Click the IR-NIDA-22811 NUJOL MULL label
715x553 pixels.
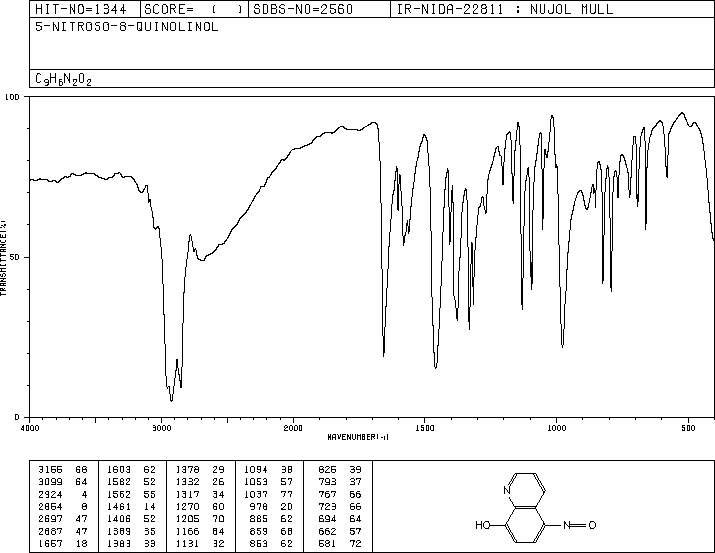[505, 9]
